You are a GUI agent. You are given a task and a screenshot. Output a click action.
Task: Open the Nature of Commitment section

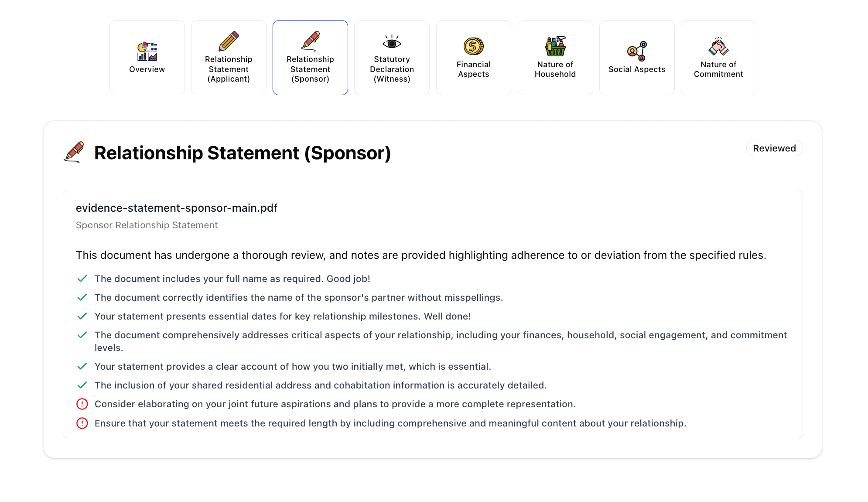pos(718,57)
